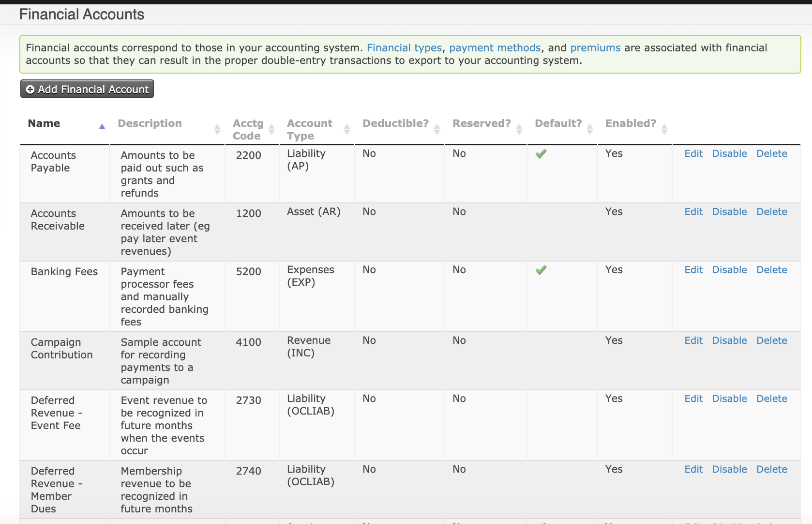
Task: Sort the table by the Enabled? column
Action: (663, 129)
